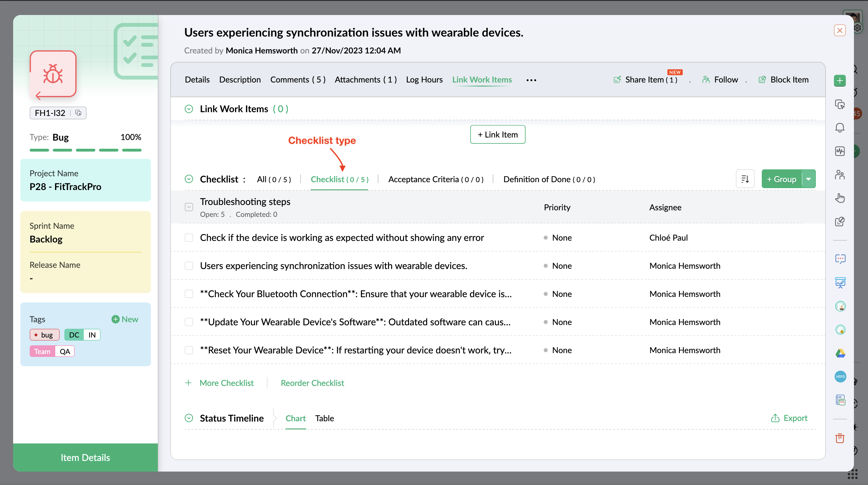Collapse the Troubleshooting steps group
This screenshot has width=868, height=485.
[189, 207]
